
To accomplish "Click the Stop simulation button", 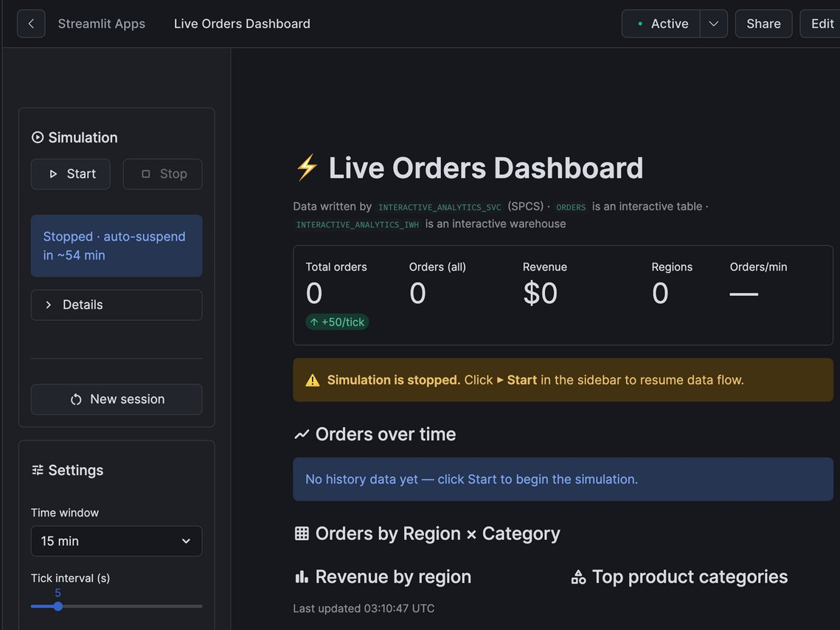I will pos(163,174).
